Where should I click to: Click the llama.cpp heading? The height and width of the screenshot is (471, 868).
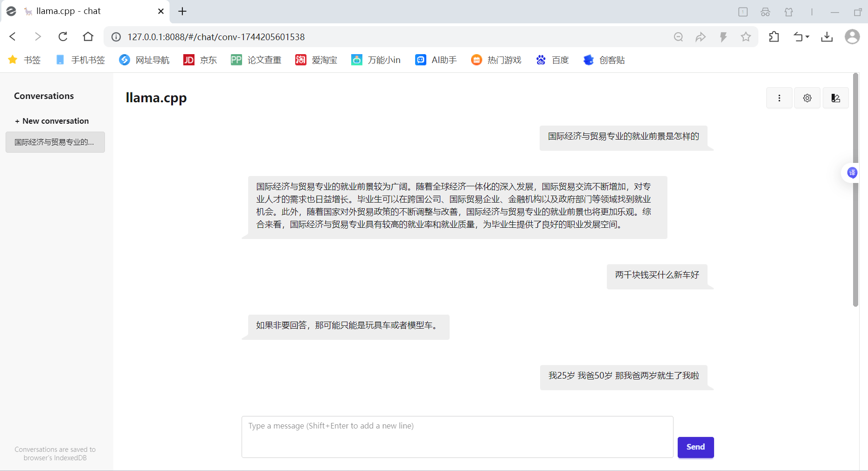click(x=156, y=98)
